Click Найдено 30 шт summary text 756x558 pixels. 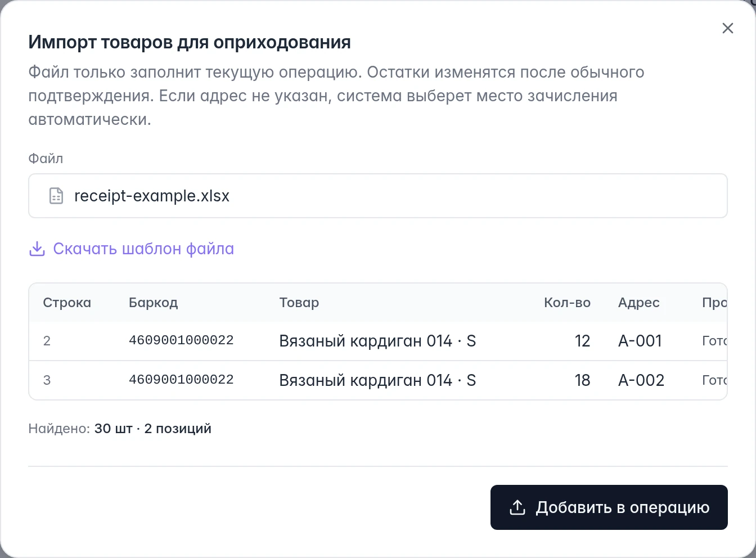(120, 429)
